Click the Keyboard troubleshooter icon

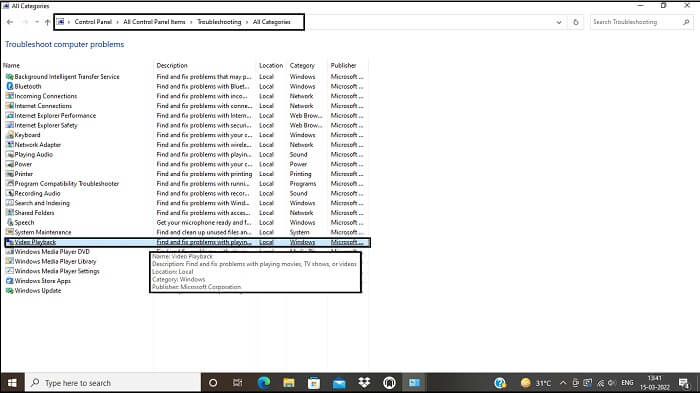[9, 135]
